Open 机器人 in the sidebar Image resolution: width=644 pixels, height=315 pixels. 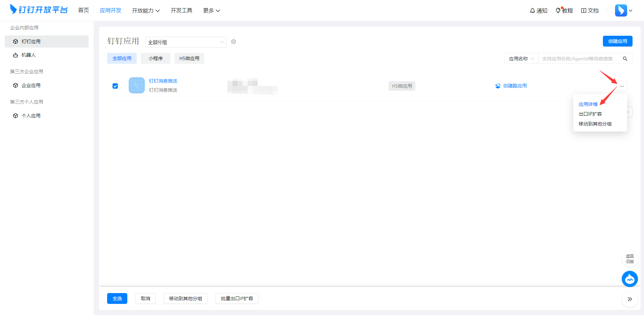tap(46, 55)
